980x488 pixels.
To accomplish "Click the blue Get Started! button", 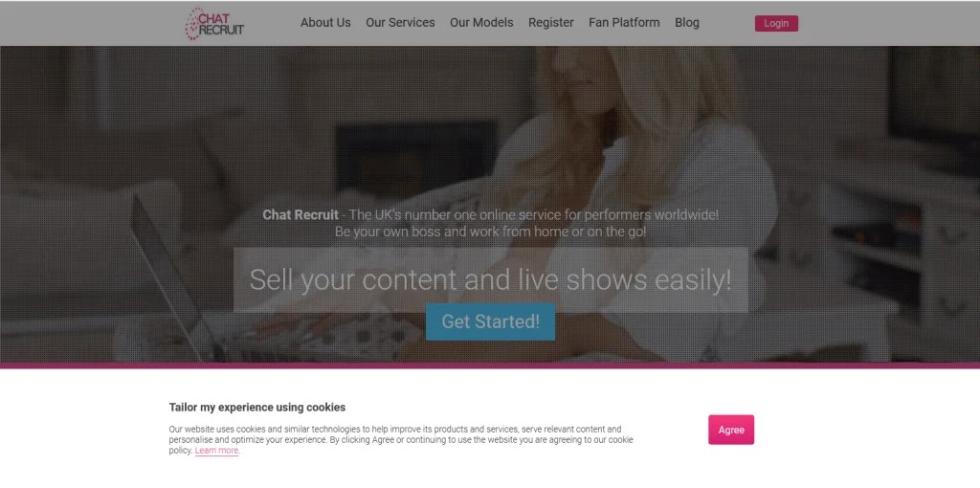I will (x=490, y=322).
